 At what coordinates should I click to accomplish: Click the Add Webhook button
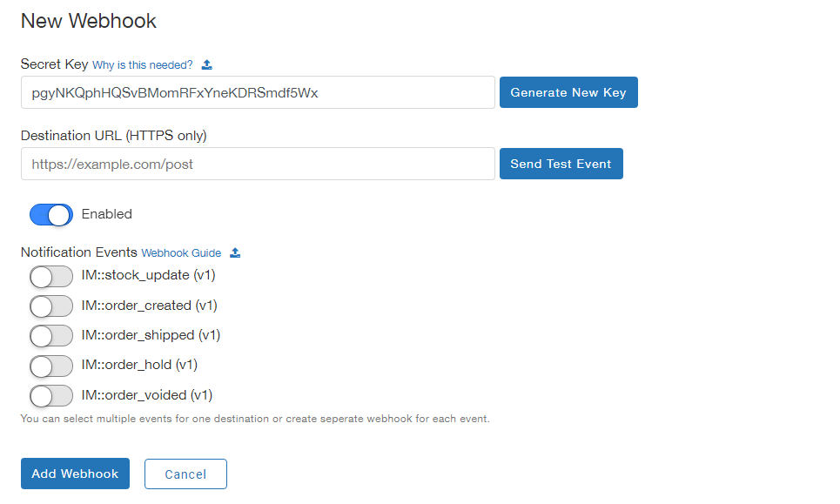pos(75,474)
